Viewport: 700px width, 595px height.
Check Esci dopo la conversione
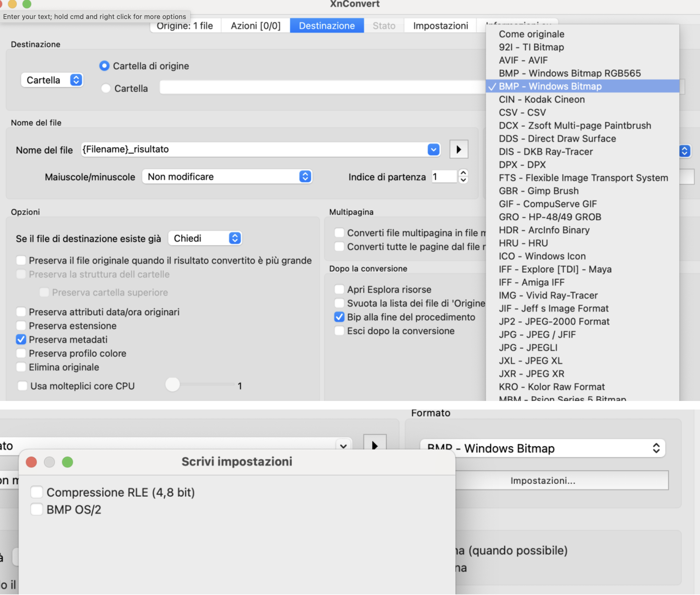point(339,331)
